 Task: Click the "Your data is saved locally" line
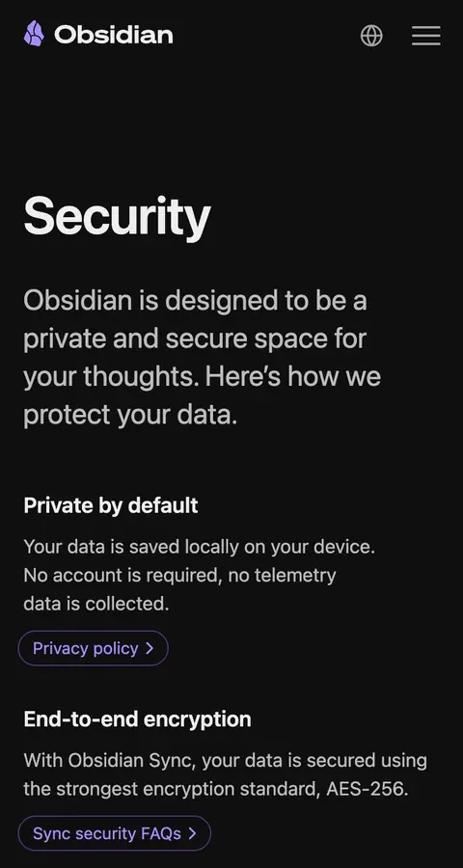200,547
